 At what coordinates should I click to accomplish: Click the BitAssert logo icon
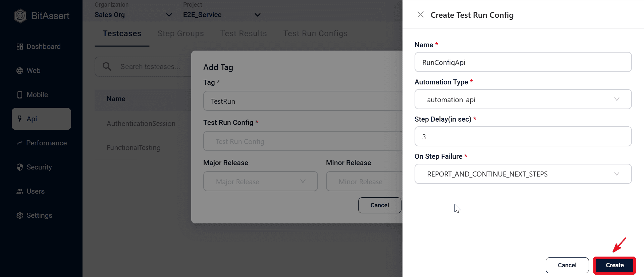pyautogui.click(x=20, y=16)
